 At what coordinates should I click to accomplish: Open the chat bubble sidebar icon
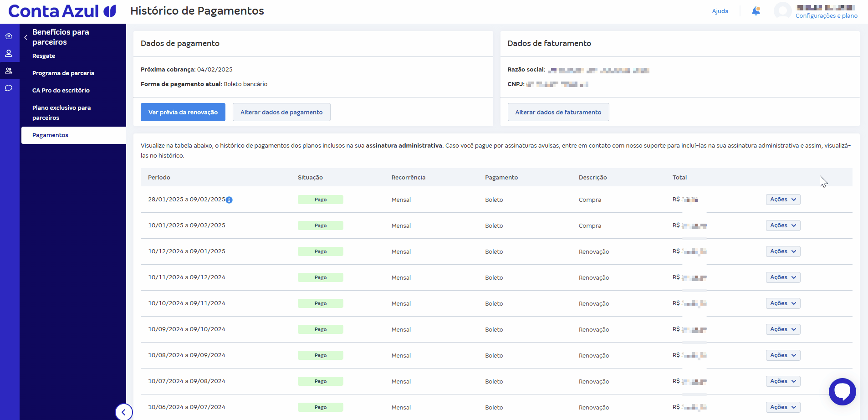(x=9, y=88)
